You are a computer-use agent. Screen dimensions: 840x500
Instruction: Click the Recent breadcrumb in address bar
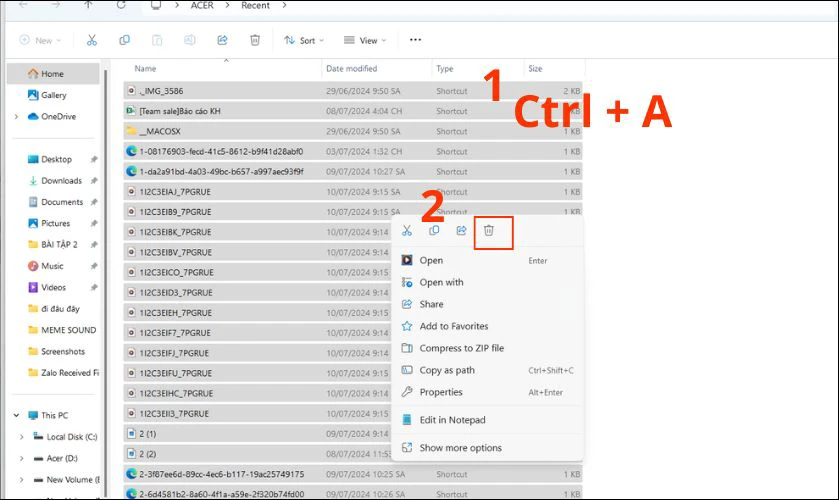pyautogui.click(x=255, y=6)
